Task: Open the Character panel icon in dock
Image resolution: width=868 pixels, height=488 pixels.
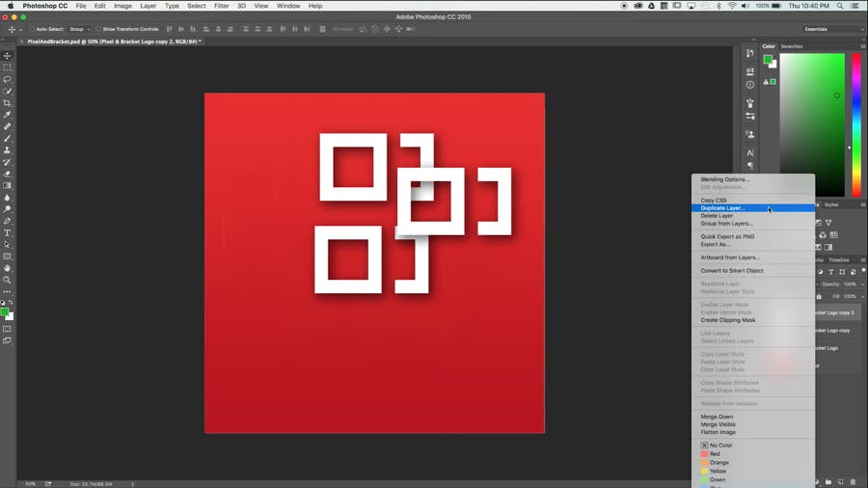Action: pos(750,152)
